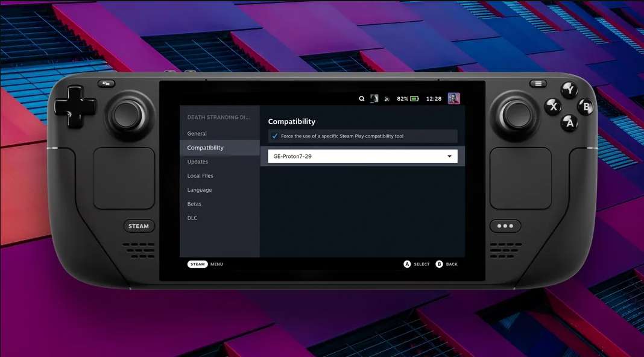644x357 pixels.
Task: Click the three-dot quick access button on device
Action: (505, 226)
